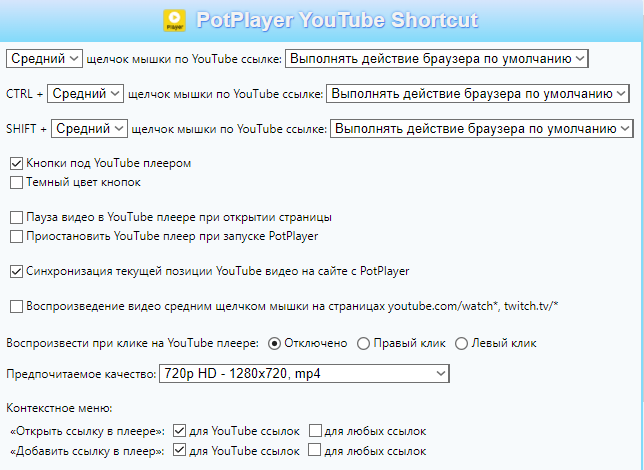Select the 'Отключено' radio button
Viewport: 644px width, 470px height.
click(x=274, y=343)
